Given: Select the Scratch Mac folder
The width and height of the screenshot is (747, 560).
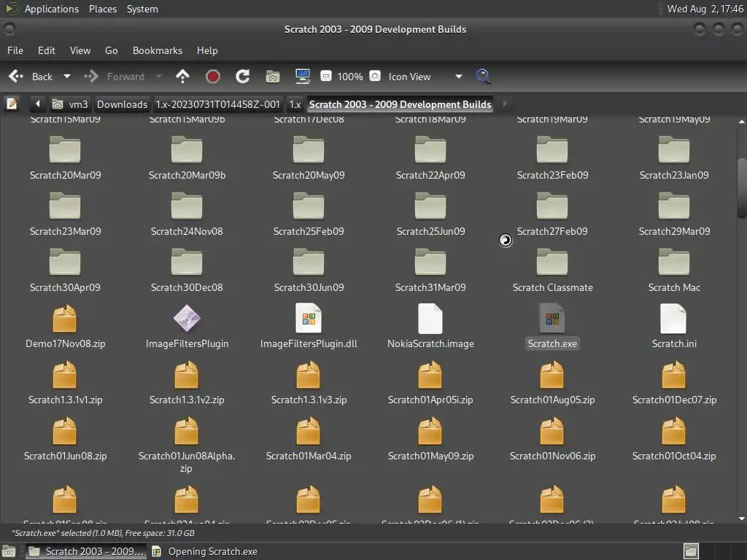Looking at the screenshot, I should (674, 271).
